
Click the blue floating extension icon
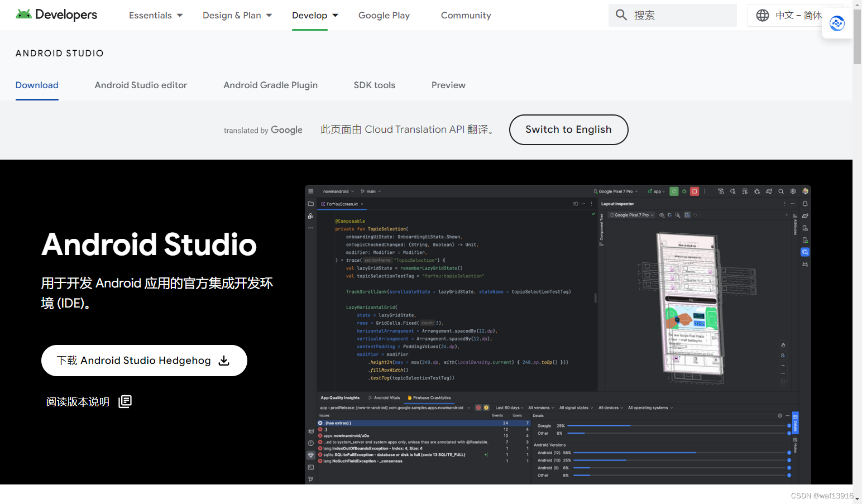[x=837, y=23]
